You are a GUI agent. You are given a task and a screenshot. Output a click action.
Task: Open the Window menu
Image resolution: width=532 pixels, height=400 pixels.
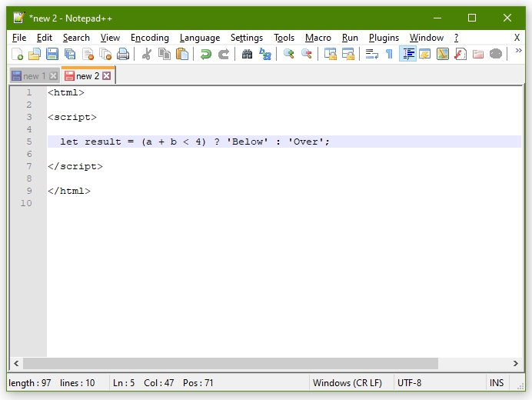(x=427, y=38)
